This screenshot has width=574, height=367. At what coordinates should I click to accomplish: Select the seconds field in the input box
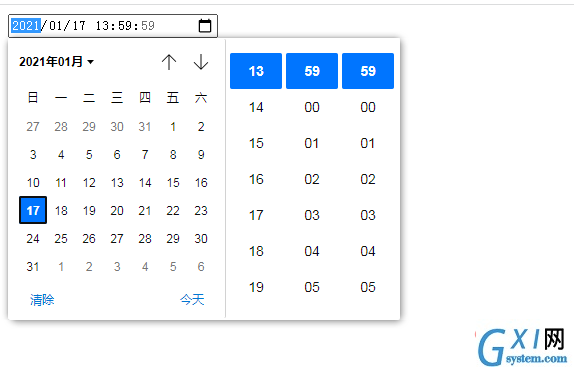148,26
